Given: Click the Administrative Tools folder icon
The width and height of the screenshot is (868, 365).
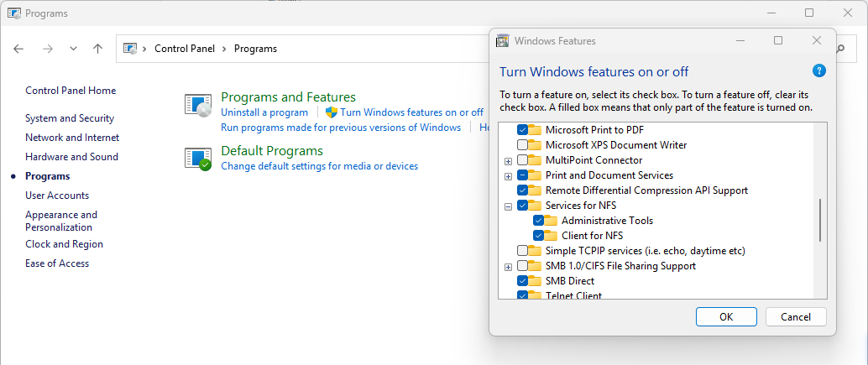Looking at the screenshot, I should tap(550, 220).
